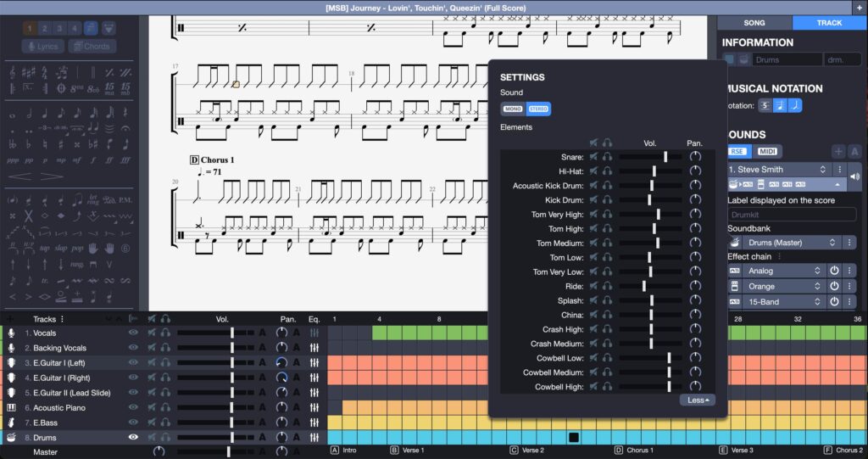Viewport: 868px width, 459px height.
Task: Open the equalizer for E.Bass track
Action: tap(314, 423)
